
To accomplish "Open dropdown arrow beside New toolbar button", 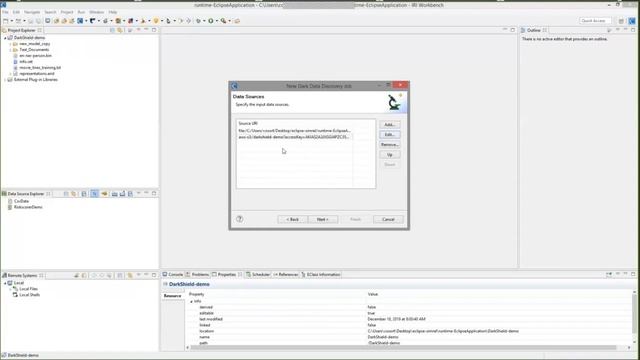I will [x=12, y=21].
